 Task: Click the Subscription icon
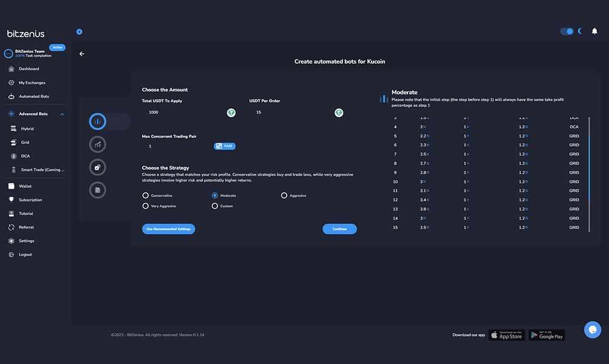click(12, 200)
